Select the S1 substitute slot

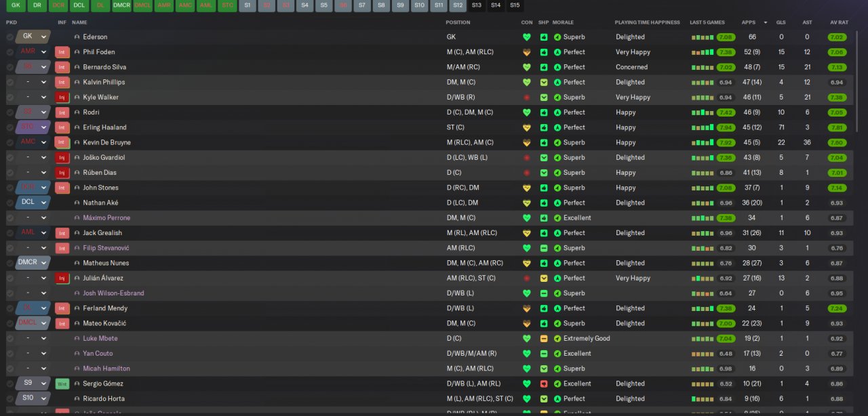(x=248, y=5)
